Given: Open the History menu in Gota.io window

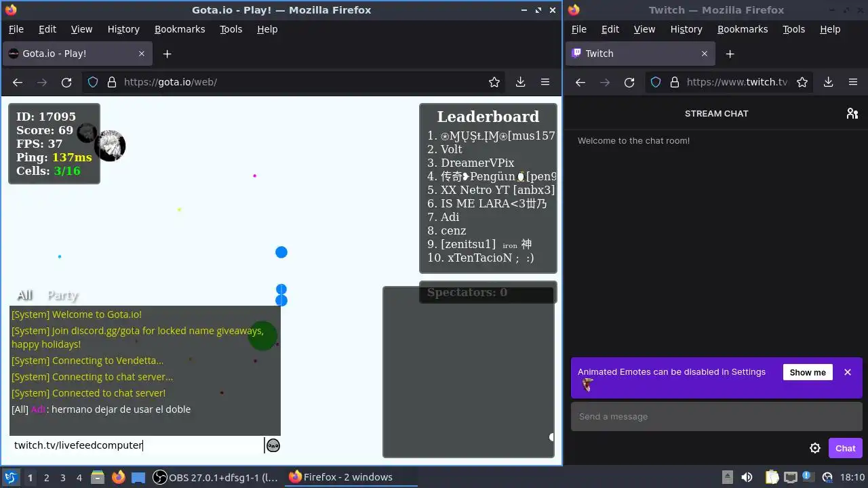Looking at the screenshot, I should pos(123,29).
